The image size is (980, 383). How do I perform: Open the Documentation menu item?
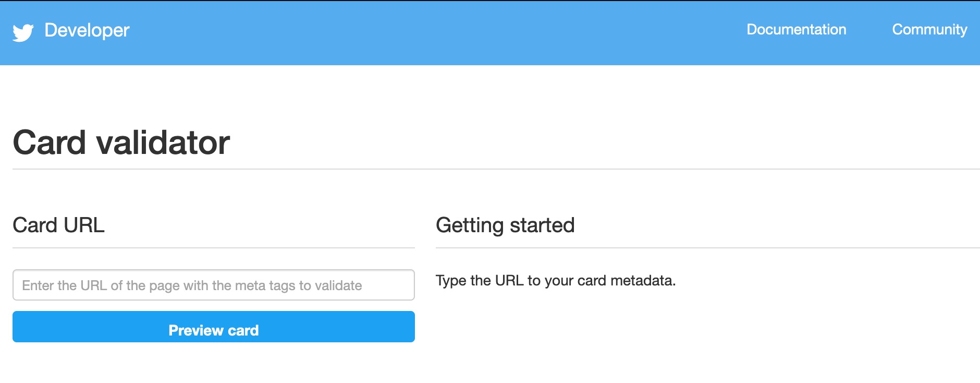[x=796, y=30]
